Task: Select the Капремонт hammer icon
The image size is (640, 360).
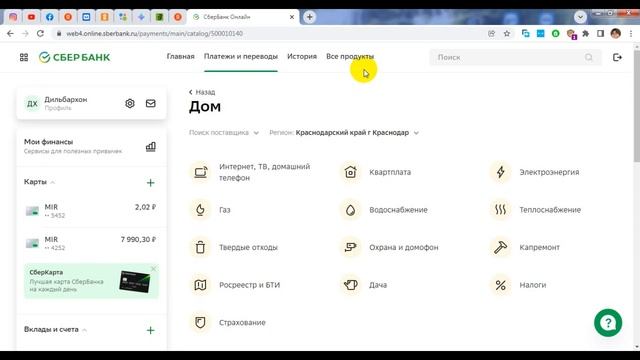Action: pyautogui.click(x=501, y=247)
